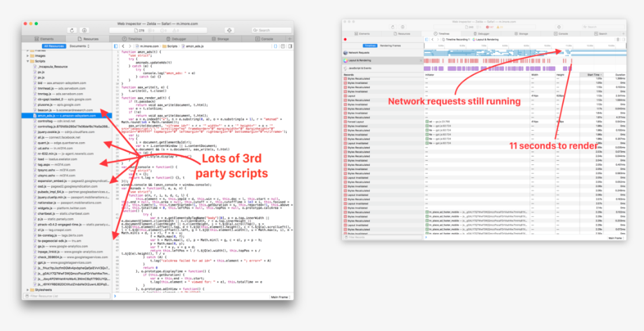This screenshot has height=331, width=644.
Task: Forward arrow in Timelines window path bar
Action: 438,39
